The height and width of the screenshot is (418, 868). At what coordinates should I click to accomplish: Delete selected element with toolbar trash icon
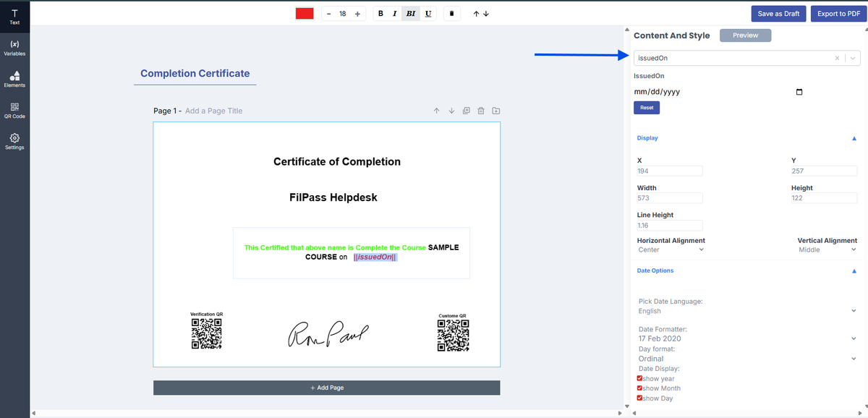451,14
